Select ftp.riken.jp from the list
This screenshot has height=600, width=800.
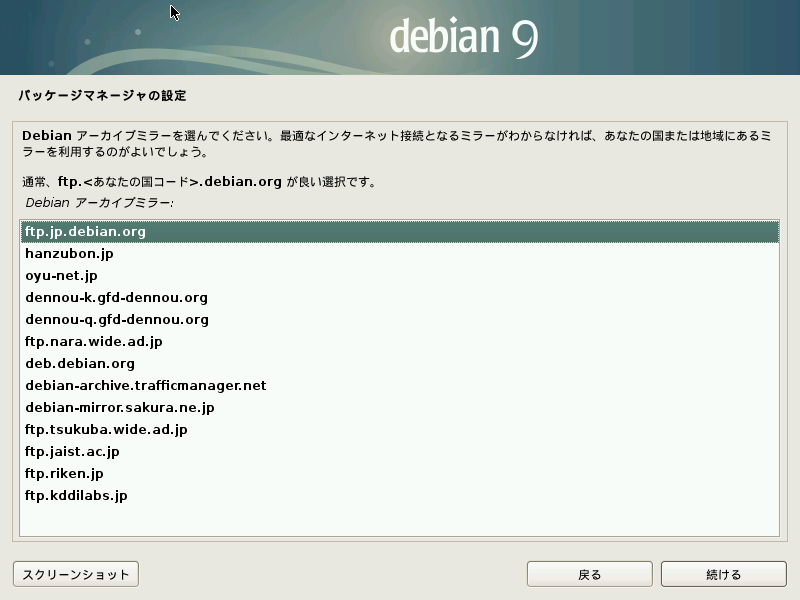point(399,473)
